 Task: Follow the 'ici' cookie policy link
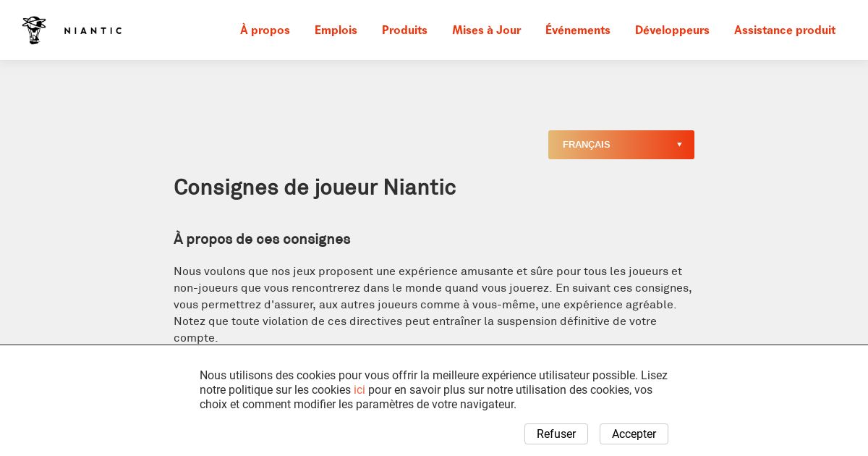pos(359,390)
